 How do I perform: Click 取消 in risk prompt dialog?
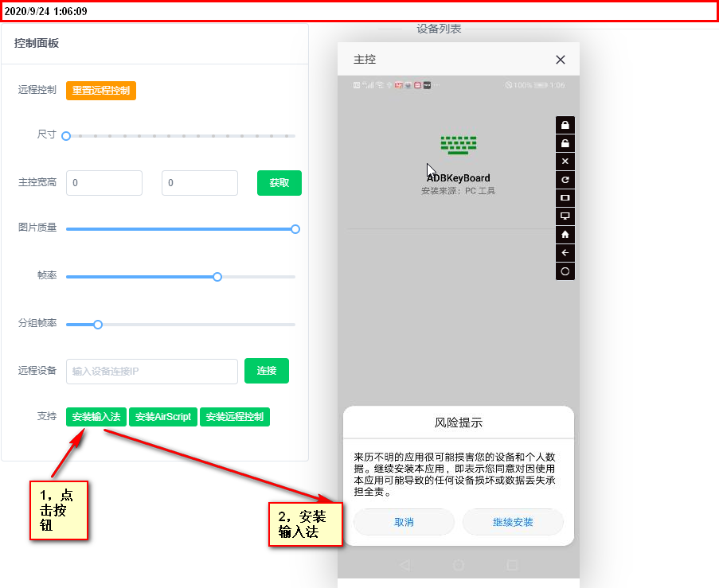pyautogui.click(x=404, y=522)
